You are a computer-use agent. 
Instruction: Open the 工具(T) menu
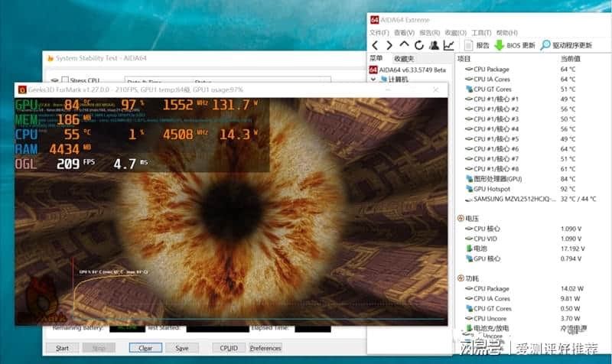481,33
